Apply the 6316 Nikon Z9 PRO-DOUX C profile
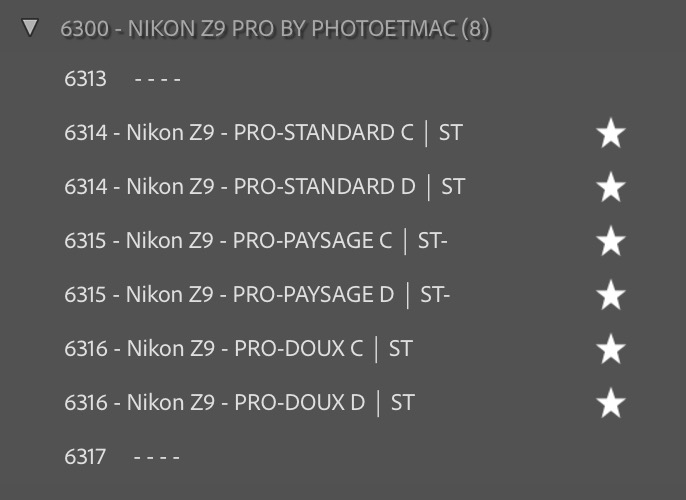686x500 pixels. pos(238,349)
